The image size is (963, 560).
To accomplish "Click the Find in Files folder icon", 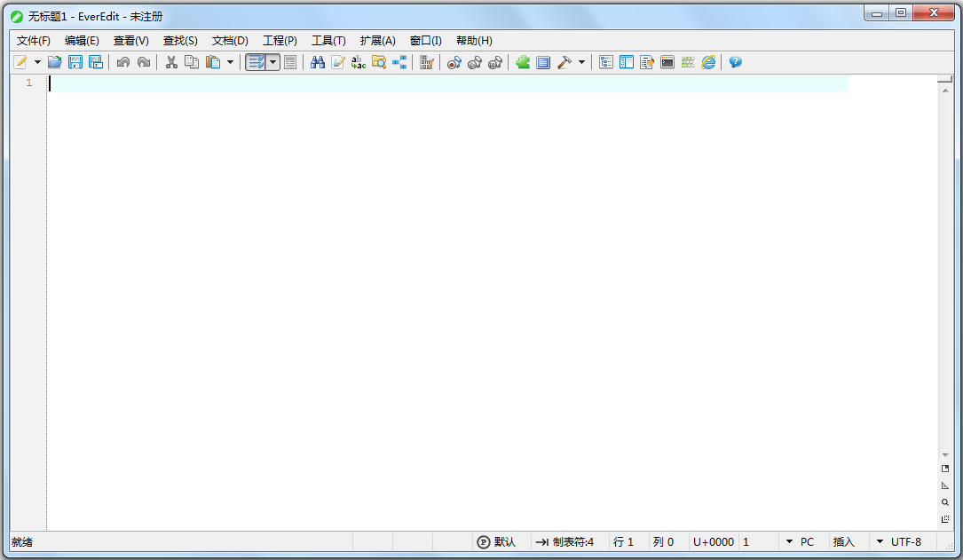I will coord(379,62).
